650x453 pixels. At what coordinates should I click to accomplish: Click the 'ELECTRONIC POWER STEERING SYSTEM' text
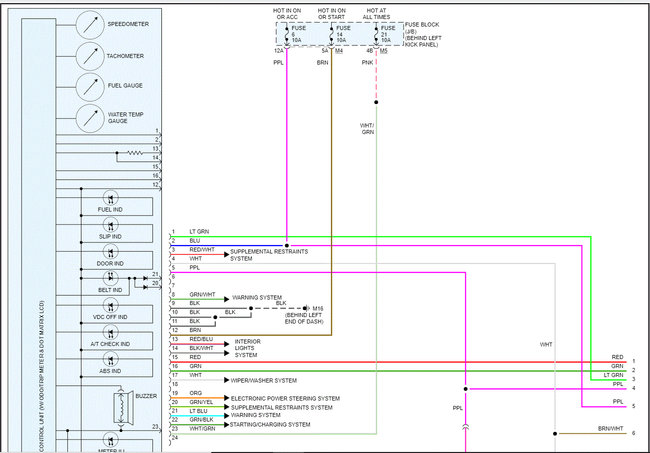[285, 399]
